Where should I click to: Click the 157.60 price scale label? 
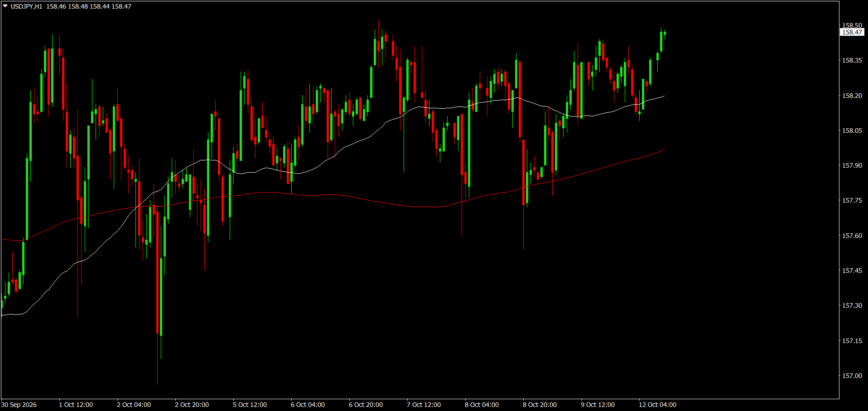[x=852, y=236]
